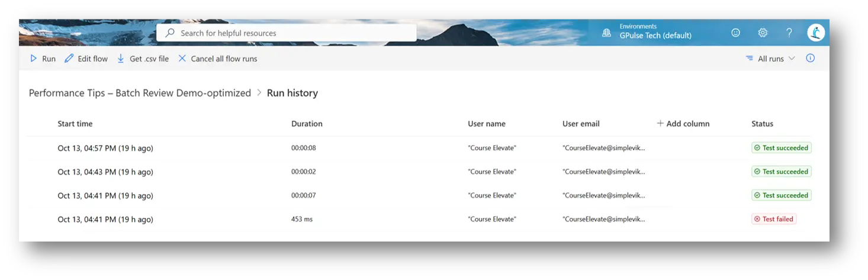Open the Oct 13, 04:57 PM run

[105, 148]
